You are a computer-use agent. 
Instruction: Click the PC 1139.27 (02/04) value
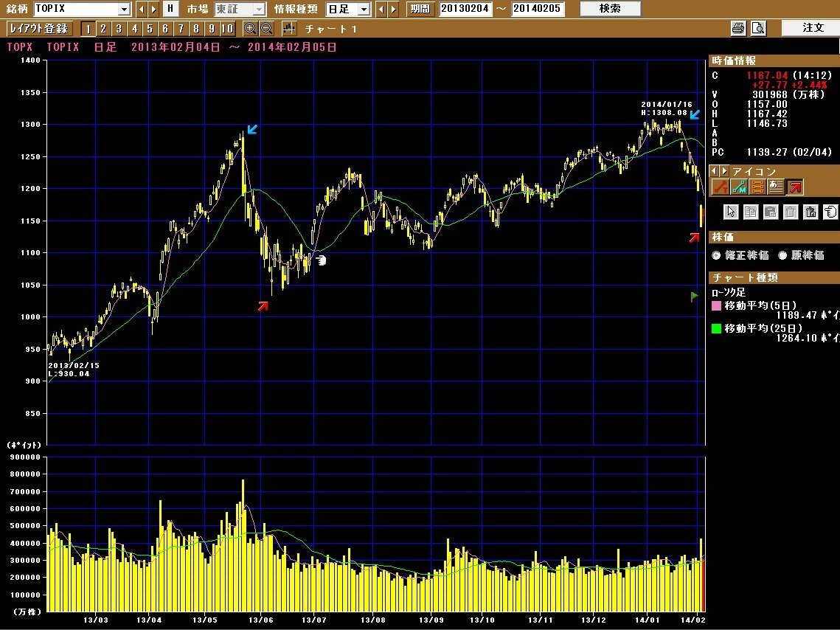click(x=789, y=152)
